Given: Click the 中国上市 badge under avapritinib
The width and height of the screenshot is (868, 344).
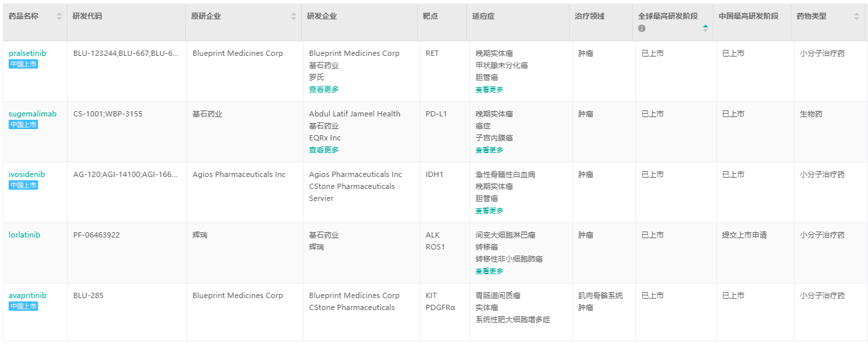Looking at the screenshot, I should coord(23,307).
